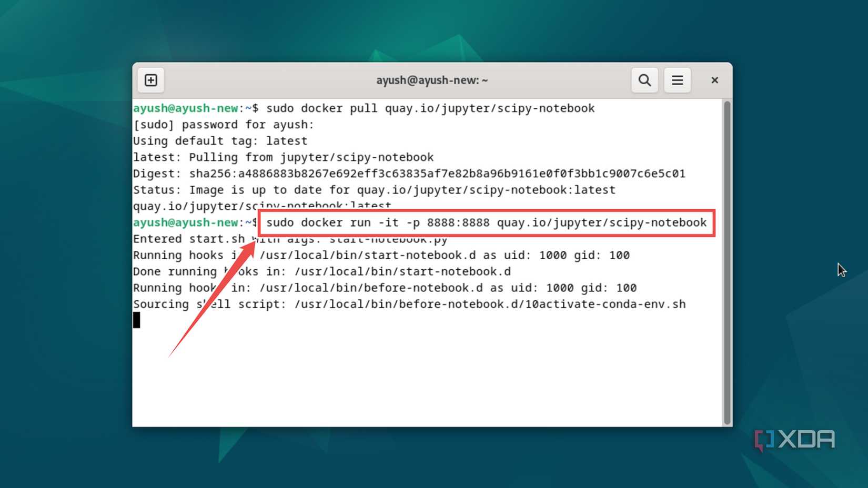Select the ayush@ayush-new: ~ title bar text
Viewport: 868px width, 488px height.
pyautogui.click(x=431, y=80)
